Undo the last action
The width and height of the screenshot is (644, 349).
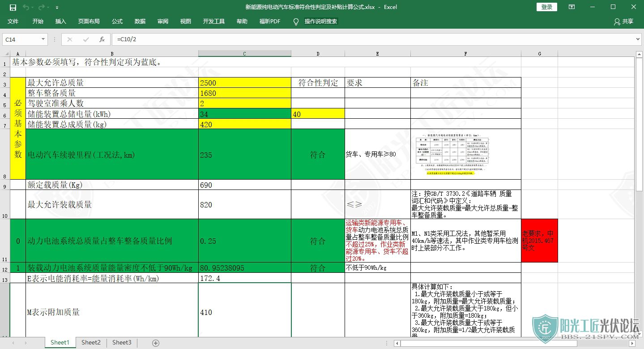[26, 7]
